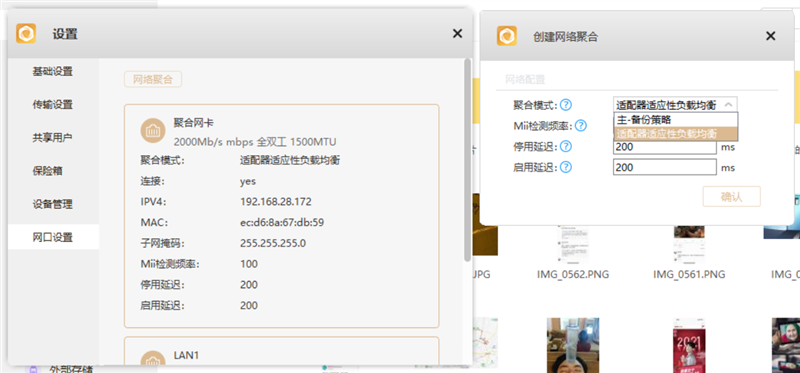The image size is (800, 373).
Task: Open 基础设置 in settings sidebar
Action: (53, 71)
